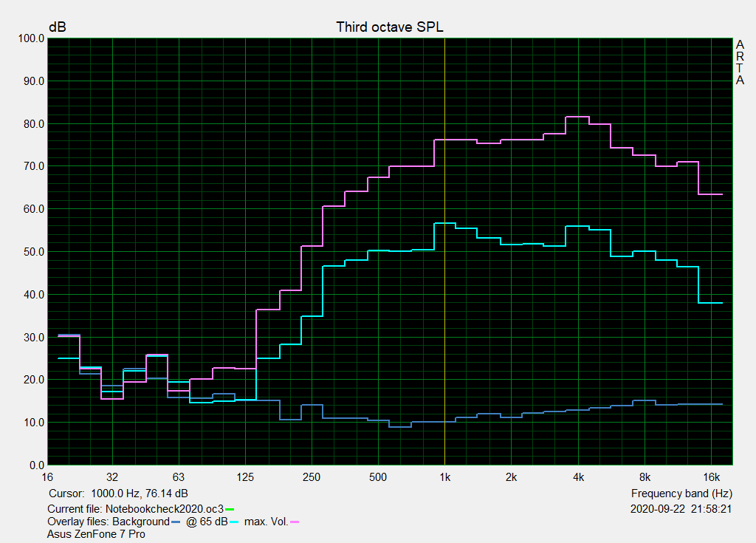Click the 'Background' overlay label text
756x543 pixels.
(140, 522)
